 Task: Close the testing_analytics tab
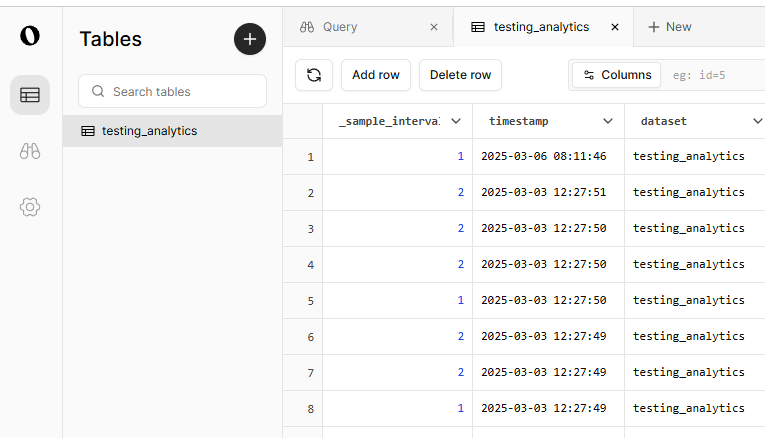point(615,28)
